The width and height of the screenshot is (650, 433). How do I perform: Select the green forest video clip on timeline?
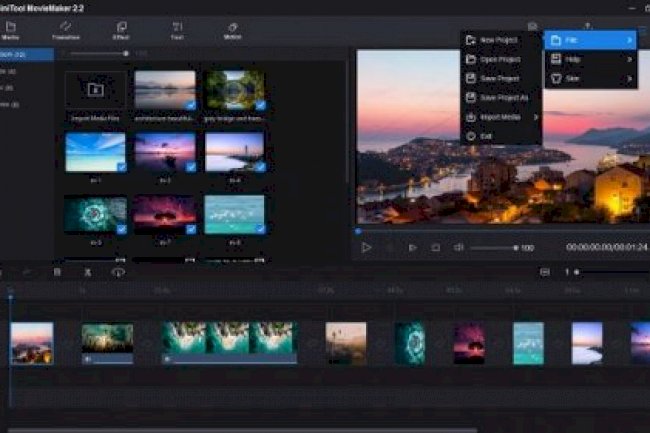107,343
